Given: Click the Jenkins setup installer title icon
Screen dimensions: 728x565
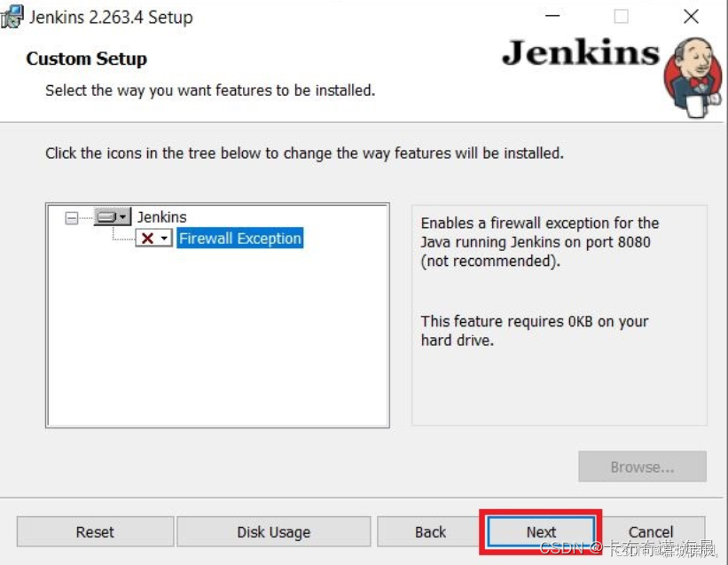Looking at the screenshot, I should [12, 16].
